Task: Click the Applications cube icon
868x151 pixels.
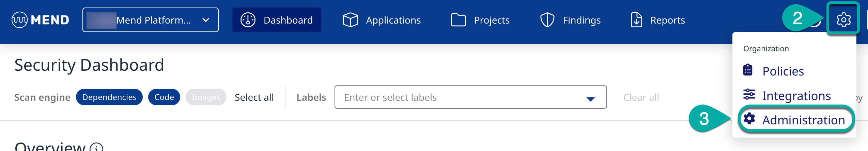Action: (x=350, y=20)
